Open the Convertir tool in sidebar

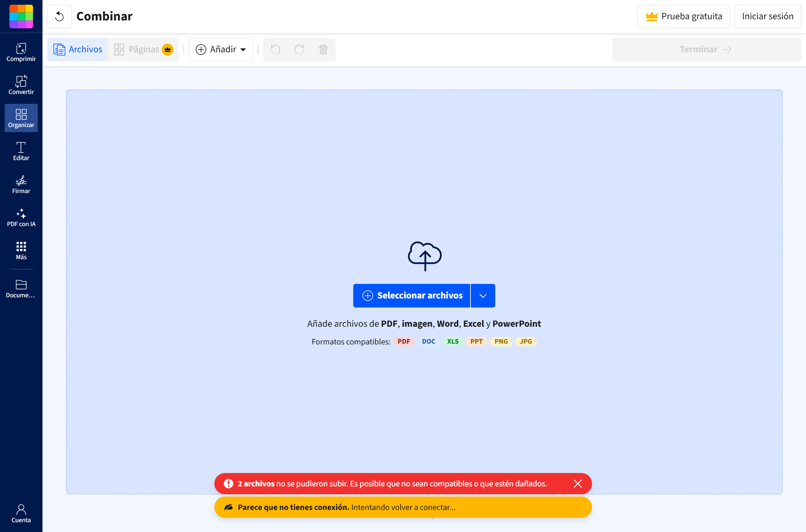(21, 85)
